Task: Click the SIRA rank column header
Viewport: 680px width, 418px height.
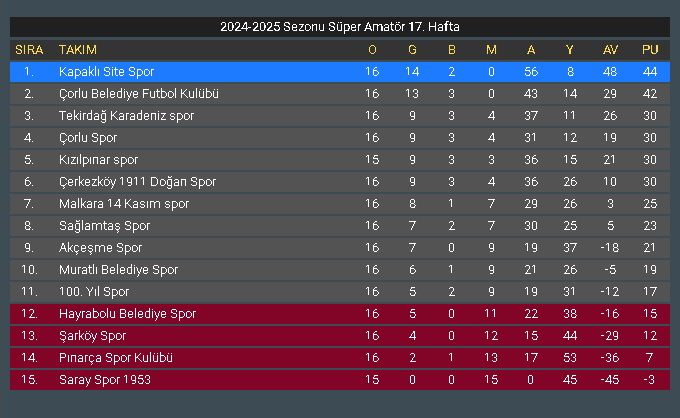Action: pyautogui.click(x=29, y=50)
